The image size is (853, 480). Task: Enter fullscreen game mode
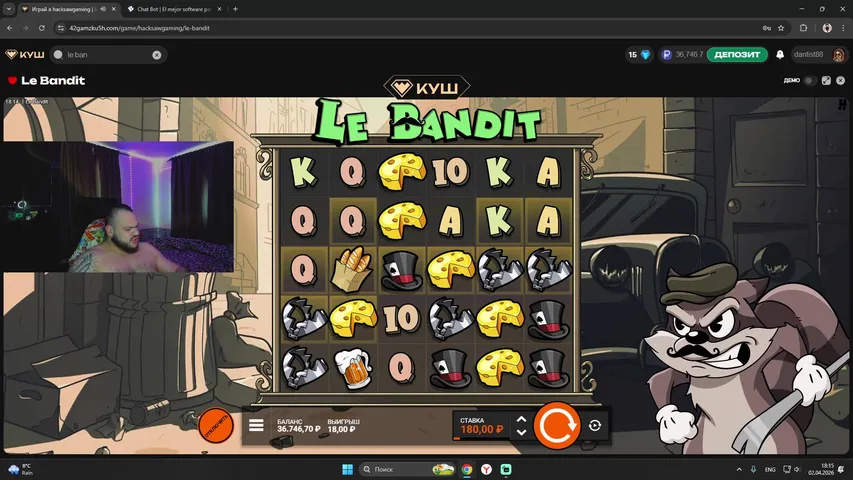(826, 80)
